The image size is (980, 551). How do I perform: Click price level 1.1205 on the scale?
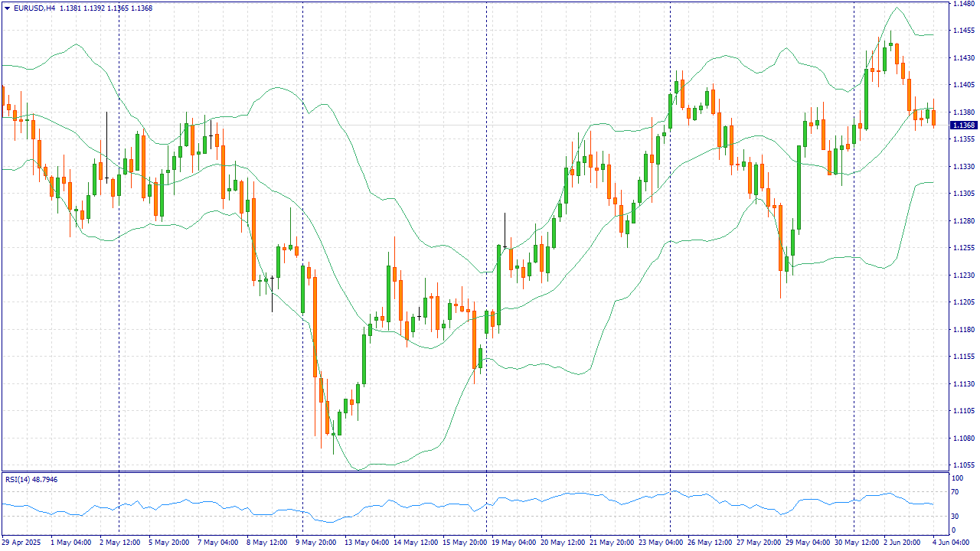964,302
